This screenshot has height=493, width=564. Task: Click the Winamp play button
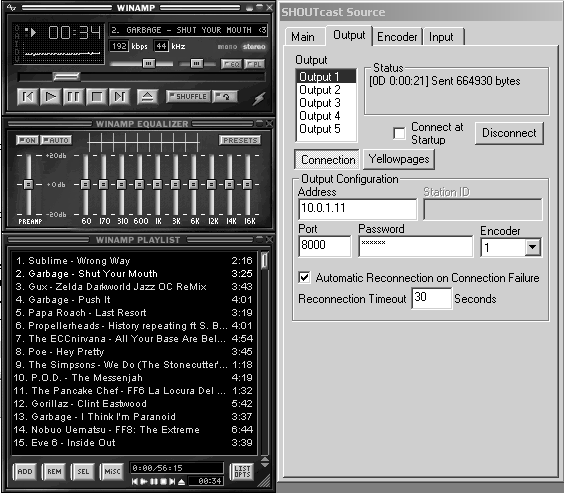[x=50, y=96]
